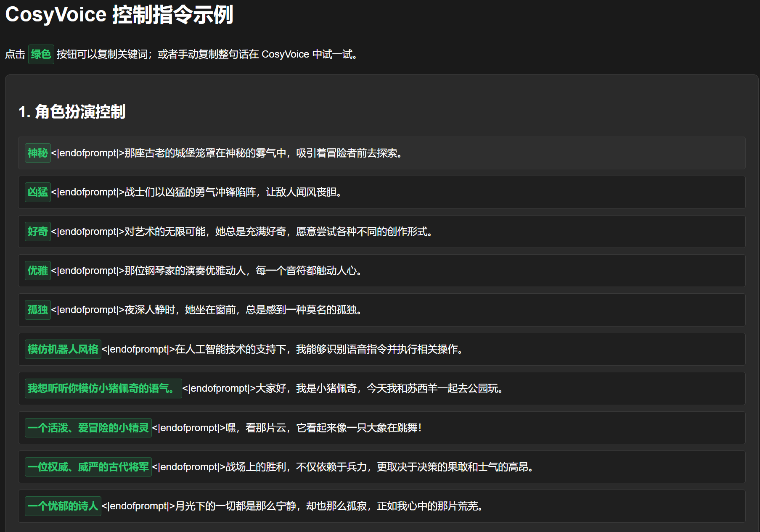The image size is (760, 532).
Task: Click the 神秘 copy button
Action: coord(37,153)
